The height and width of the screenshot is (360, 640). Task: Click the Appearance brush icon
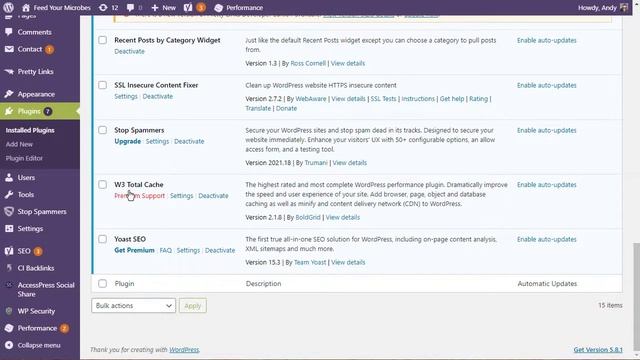[x=9, y=94]
